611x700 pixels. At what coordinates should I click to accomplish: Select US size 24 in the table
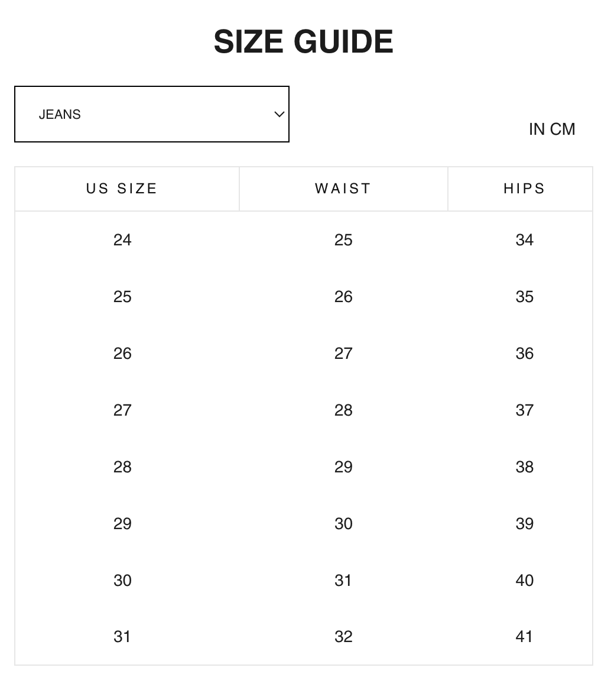point(122,240)
